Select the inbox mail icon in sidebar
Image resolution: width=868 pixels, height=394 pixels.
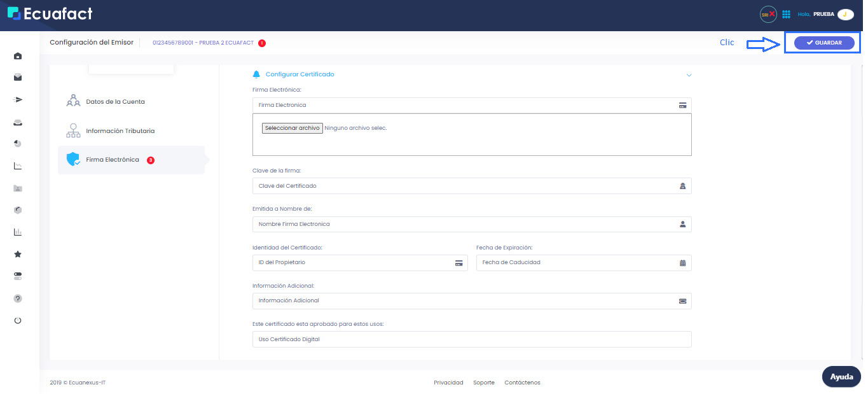coord(17,77)
